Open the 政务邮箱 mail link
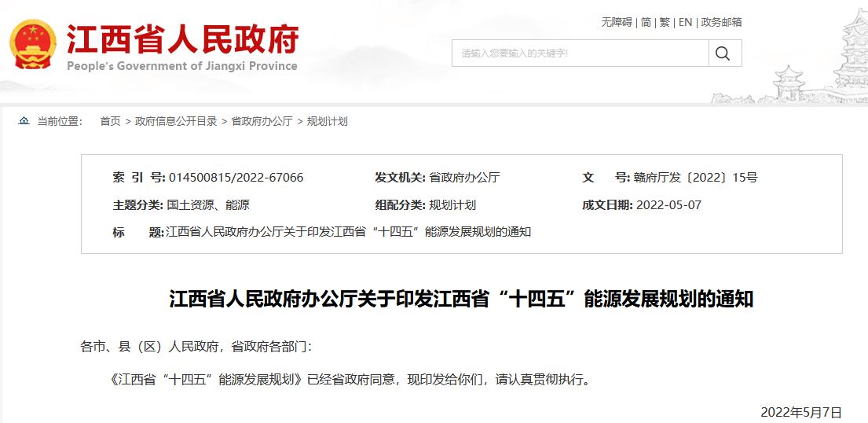This screenshot has width=868, height=423. (x=721, y=22)
